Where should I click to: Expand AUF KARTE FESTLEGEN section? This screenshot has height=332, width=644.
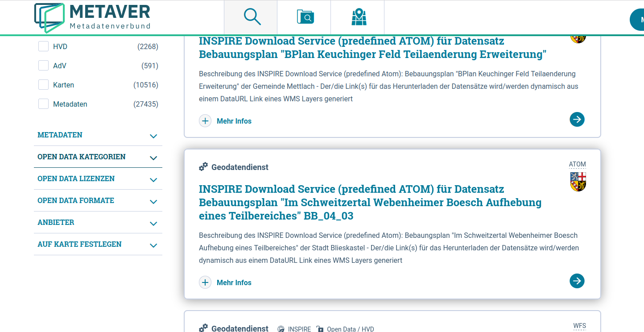click(98, 245)
